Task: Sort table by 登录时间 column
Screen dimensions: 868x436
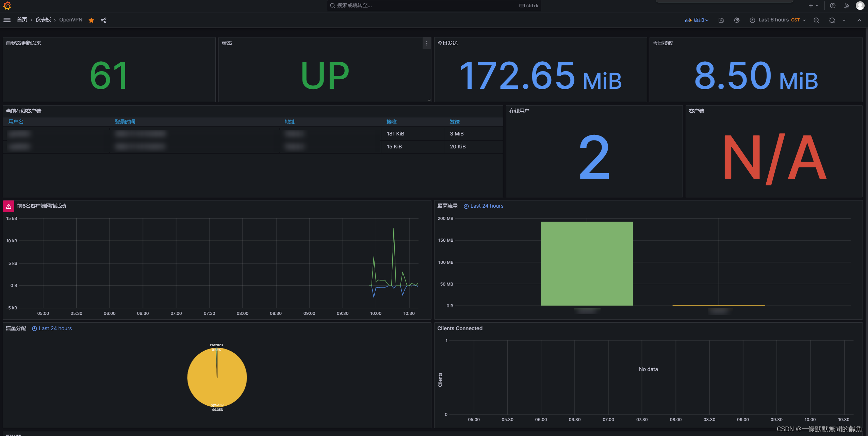Action: click(x=125, y=122)
